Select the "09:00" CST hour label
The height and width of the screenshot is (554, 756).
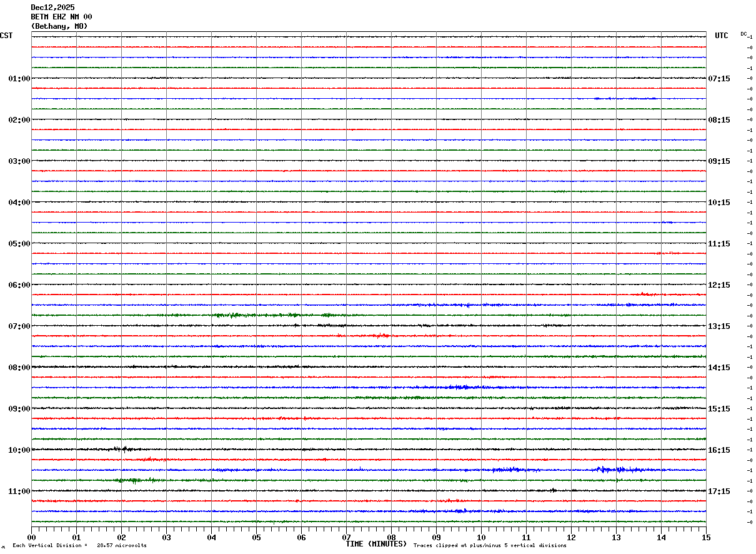19,409
